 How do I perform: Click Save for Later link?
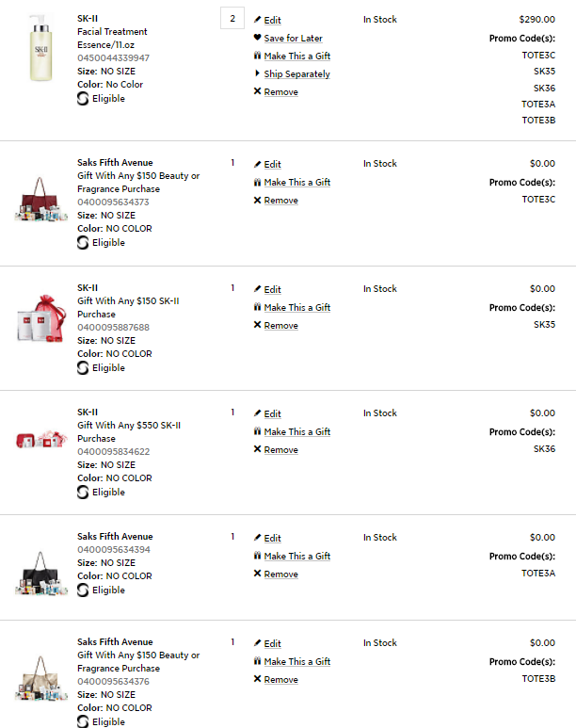pyautogui.click(x=293, y=39)
